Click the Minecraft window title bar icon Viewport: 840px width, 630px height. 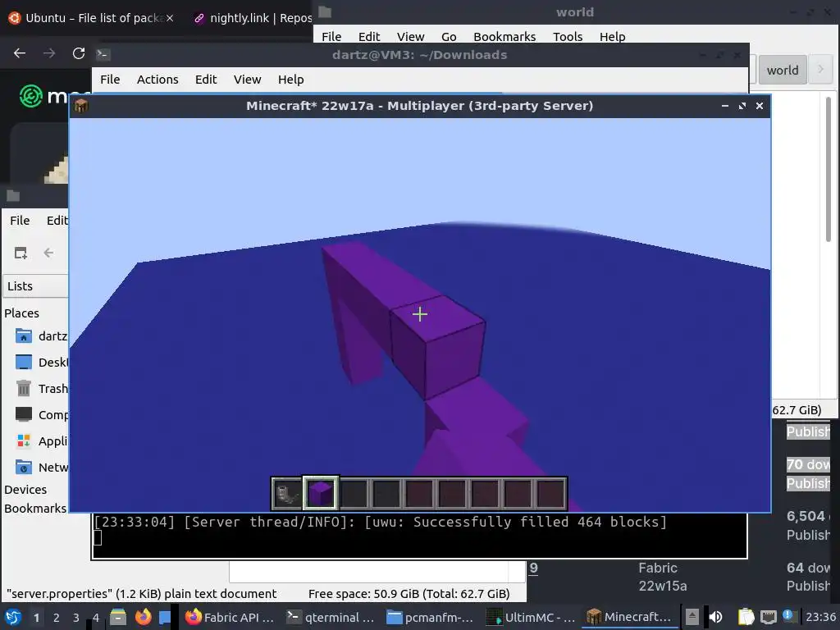point(81,106)
